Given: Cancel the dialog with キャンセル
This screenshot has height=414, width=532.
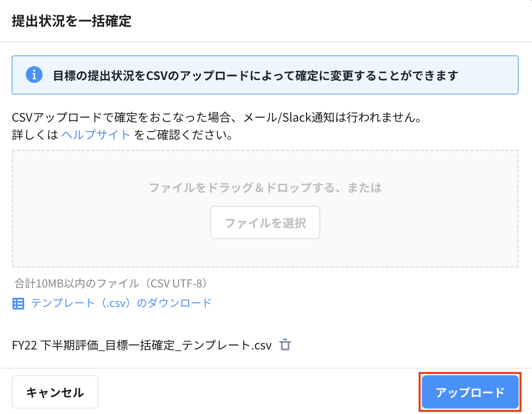Looking at the screenshot, I should click(x=55, y=392).
